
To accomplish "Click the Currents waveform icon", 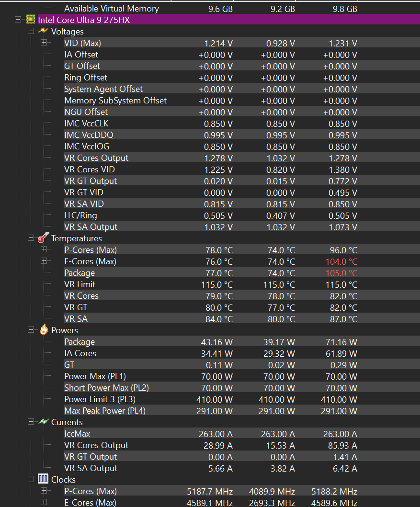I will pos(43,422).
